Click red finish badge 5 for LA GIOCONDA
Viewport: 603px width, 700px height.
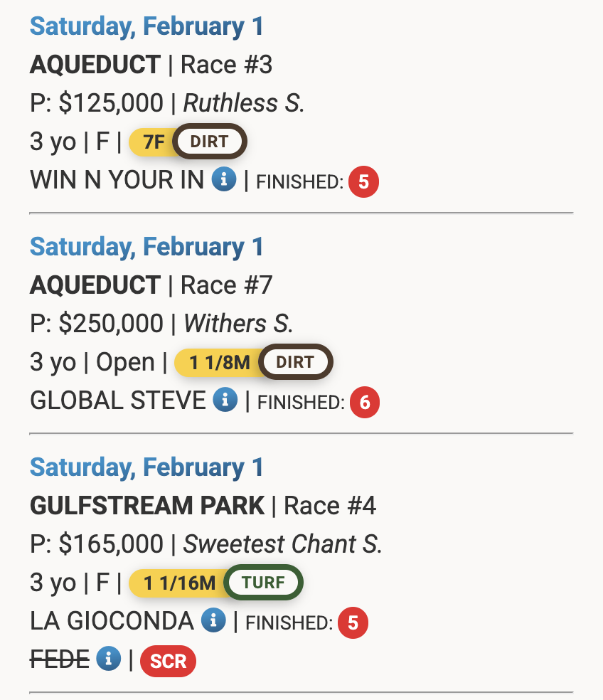point(353,623)
